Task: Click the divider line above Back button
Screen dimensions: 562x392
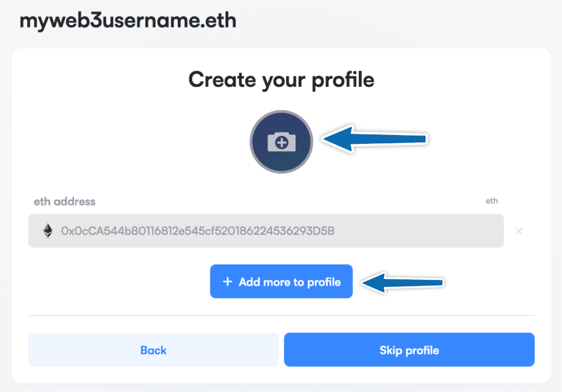Action: click(281, 316)
